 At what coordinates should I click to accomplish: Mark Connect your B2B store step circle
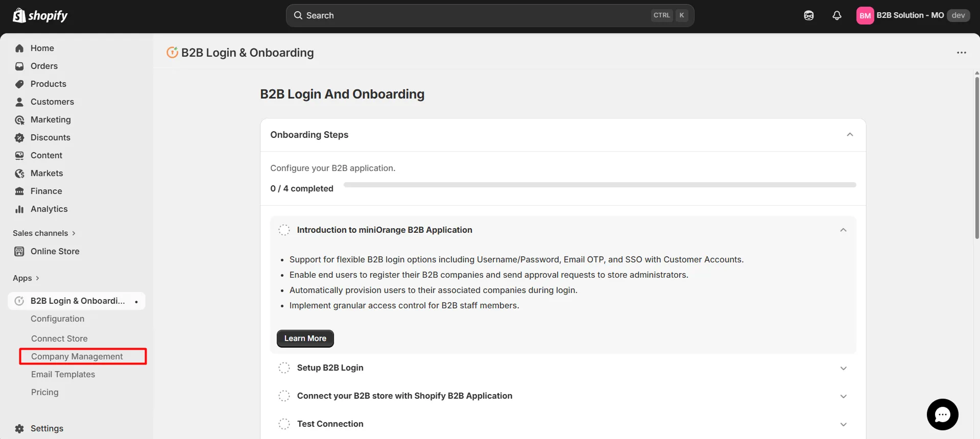pyautogui.click(x=284, y=396)
